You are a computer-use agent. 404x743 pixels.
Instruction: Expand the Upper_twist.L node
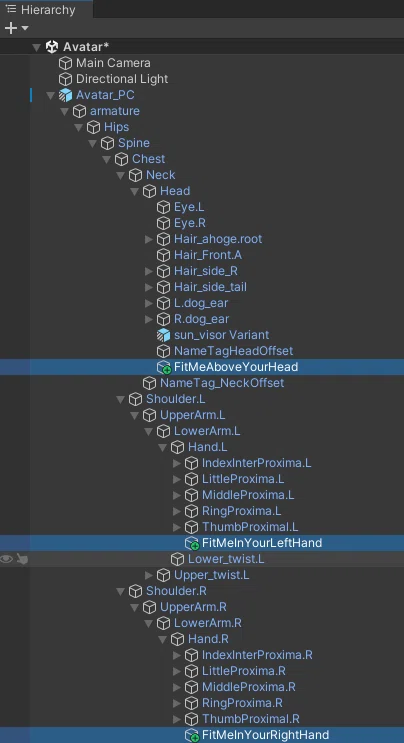149,575
